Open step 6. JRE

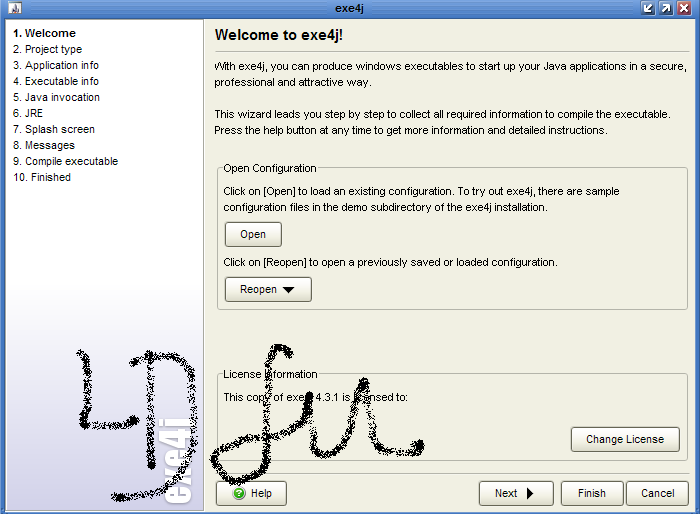(x=28, y=113)
